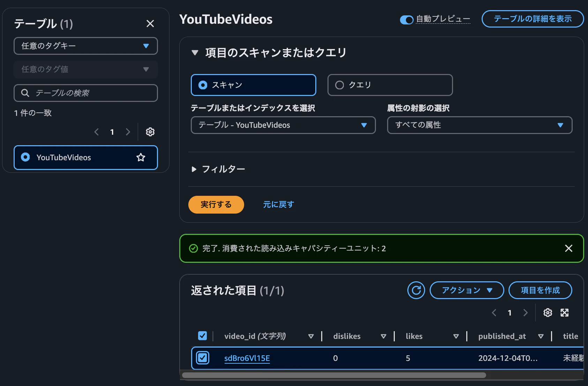Image resolution: width=588 pixels, height=386 pixels.
Task: Open the table list settings gear icon
Action: coord(150,132)
